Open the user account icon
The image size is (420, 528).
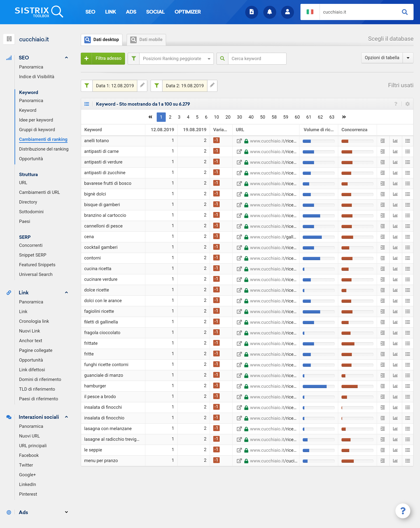coord(287,12)
